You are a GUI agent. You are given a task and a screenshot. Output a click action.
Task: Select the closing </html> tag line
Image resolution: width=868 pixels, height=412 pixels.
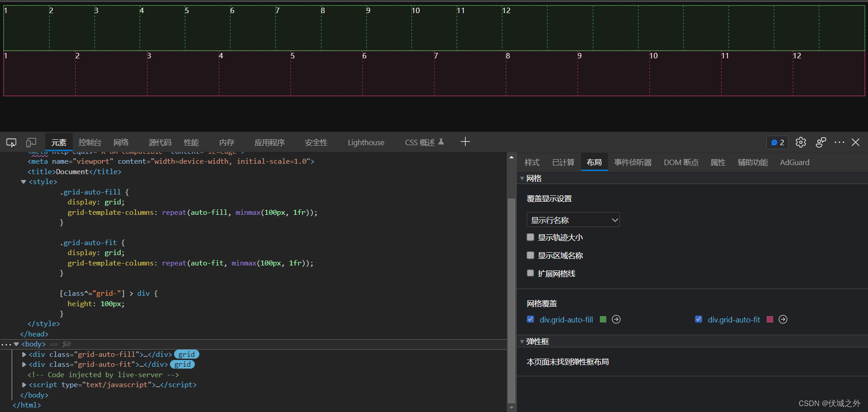(27, 405)
